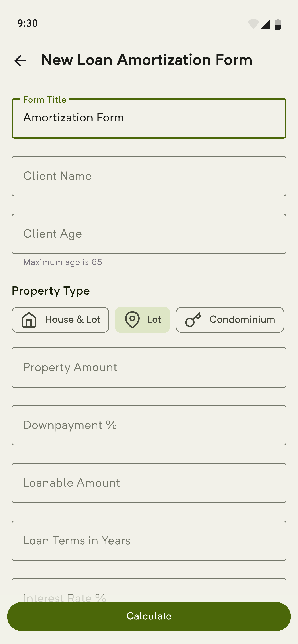Tap the Wi-Fi status icon
This screenshot has height=644, width=298.
pos(253,24)
